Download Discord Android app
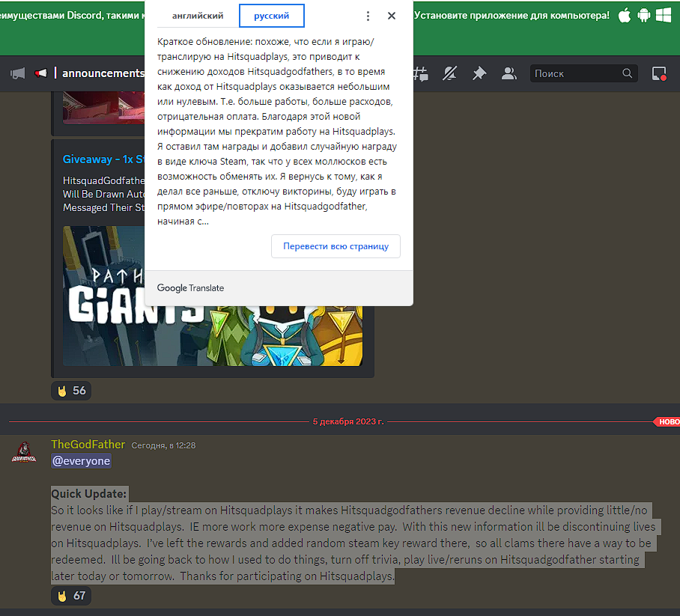Viewport: 680px width, 616px height. (644, 16)
